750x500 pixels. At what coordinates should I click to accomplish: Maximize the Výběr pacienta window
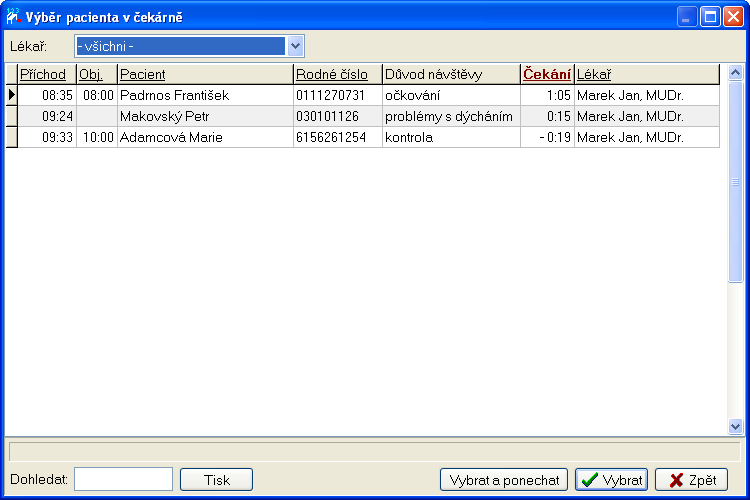pyautogui.click(x=710, y=16)
